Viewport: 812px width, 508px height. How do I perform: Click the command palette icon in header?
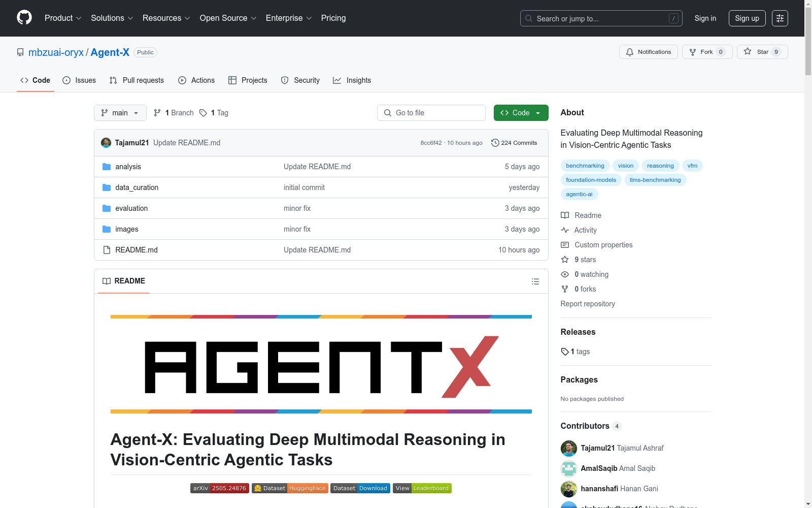(x=780, y=18)
